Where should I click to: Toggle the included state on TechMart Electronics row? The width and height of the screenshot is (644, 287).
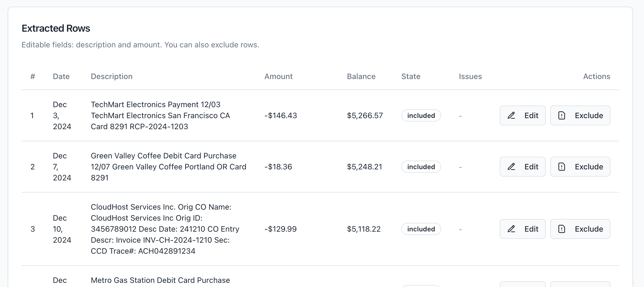[421, 115]
